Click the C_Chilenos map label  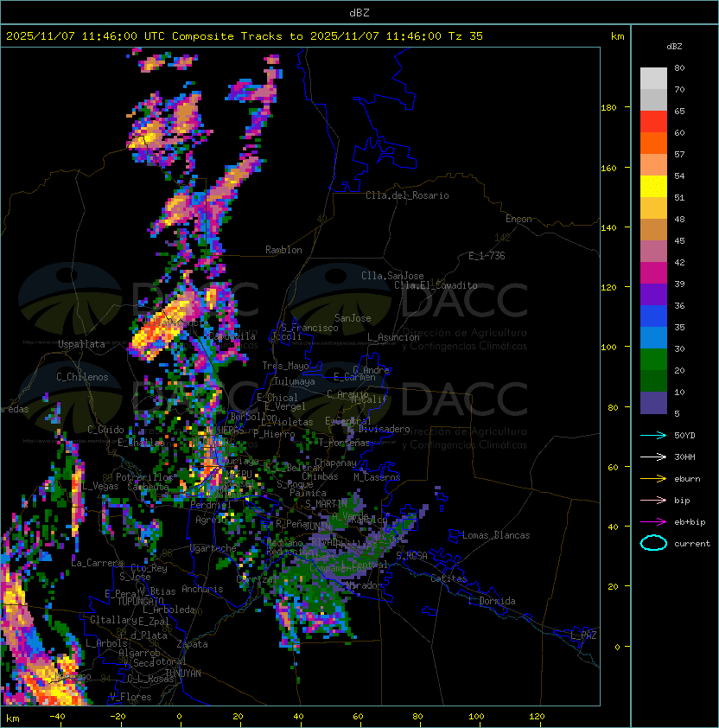coord(82,377)
